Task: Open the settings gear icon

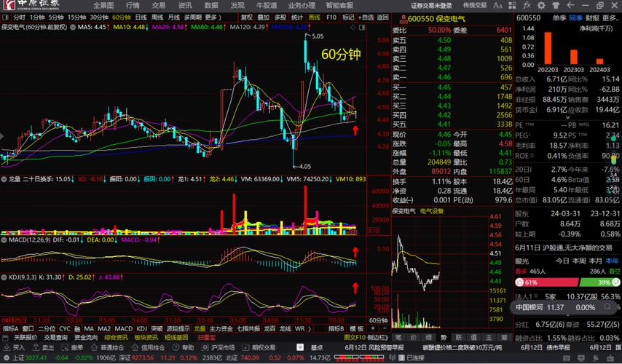Action: pyautogui.click(x=541, y=6)
